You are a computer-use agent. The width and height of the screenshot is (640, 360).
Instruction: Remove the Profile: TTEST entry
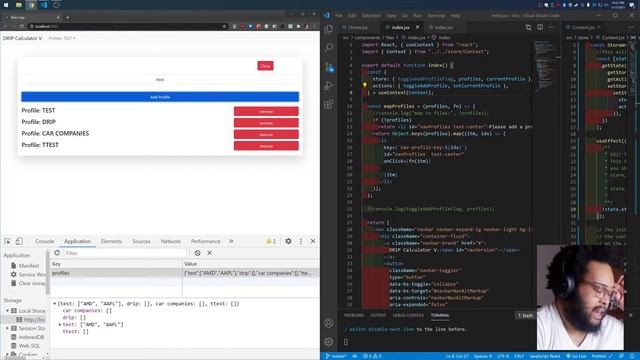(266, 145)
